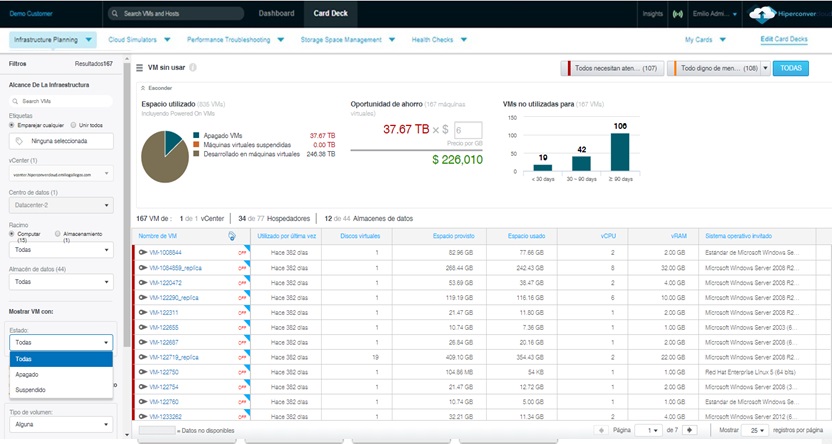
Task: Open the Edit Card Decks link
Action: (784, 40)
